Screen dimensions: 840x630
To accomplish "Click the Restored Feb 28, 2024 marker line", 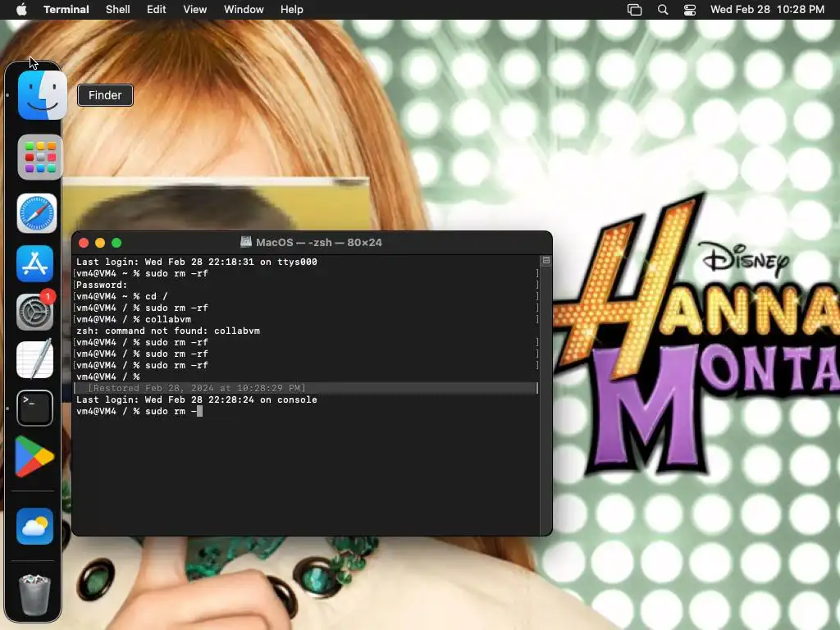I will (305, 388).
